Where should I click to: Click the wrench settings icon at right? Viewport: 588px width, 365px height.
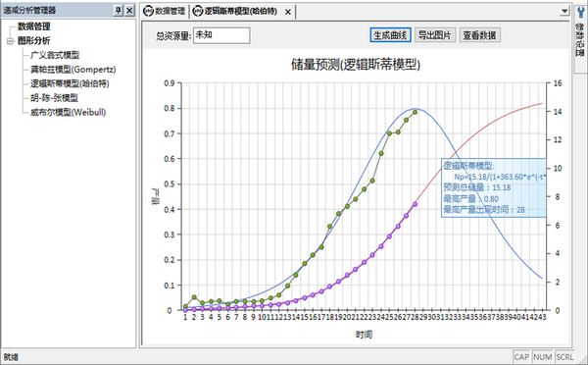(x=580, y=14)
